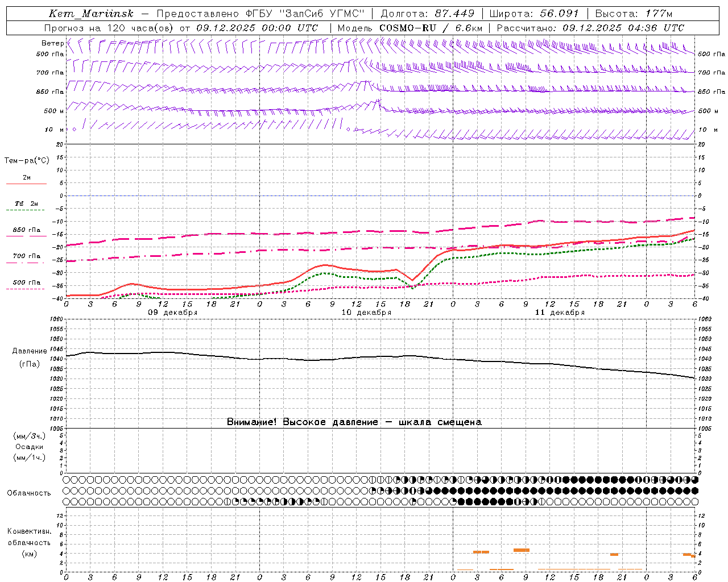Click the 'Давление' pressure label

click(x=30, y=351)
